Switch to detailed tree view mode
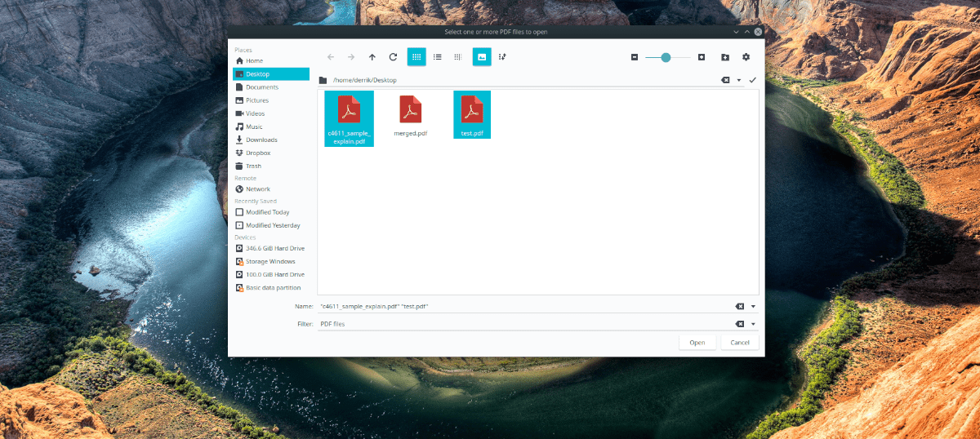The width and height of the screenshot is (980, 439). tap(458, 57)
